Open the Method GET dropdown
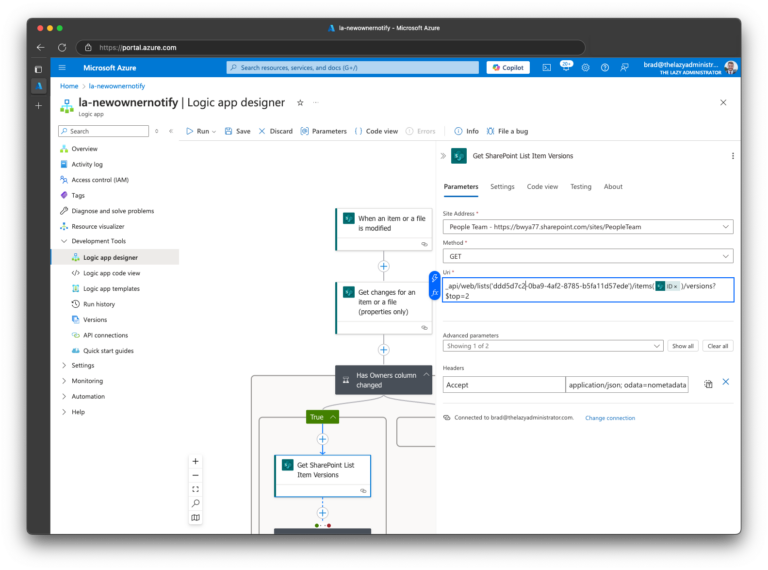Viewport: 768px width, 570px height. [x=588, y=256]
